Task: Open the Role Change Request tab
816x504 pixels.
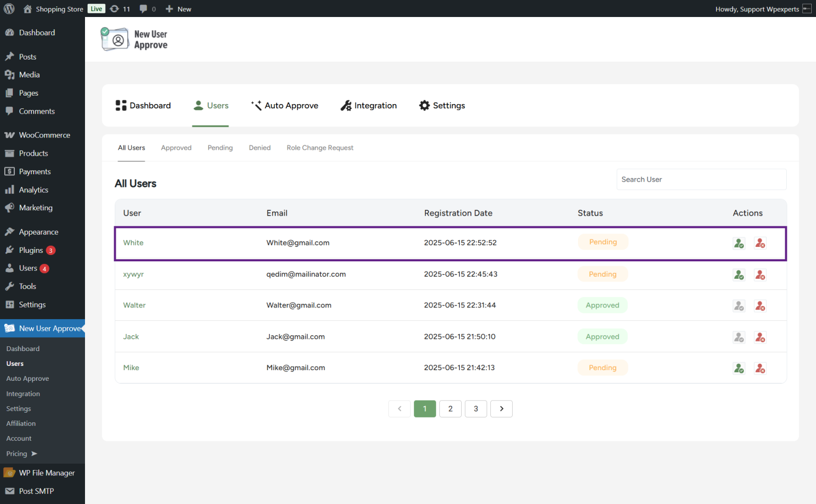Action: [x=320, y=148]
